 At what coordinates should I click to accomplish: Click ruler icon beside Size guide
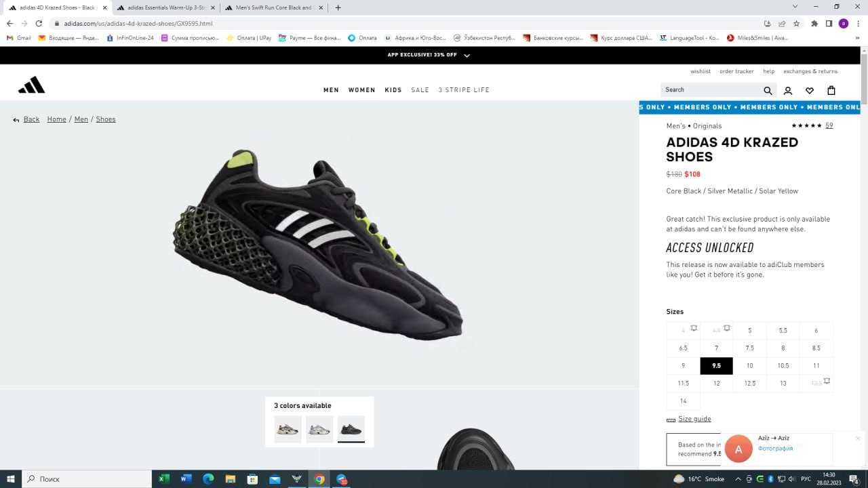[671, 420]
